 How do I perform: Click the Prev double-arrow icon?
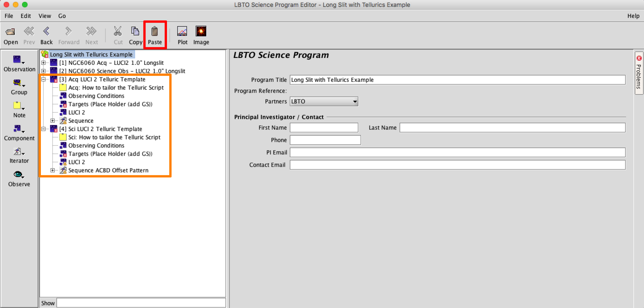[29, 31]
